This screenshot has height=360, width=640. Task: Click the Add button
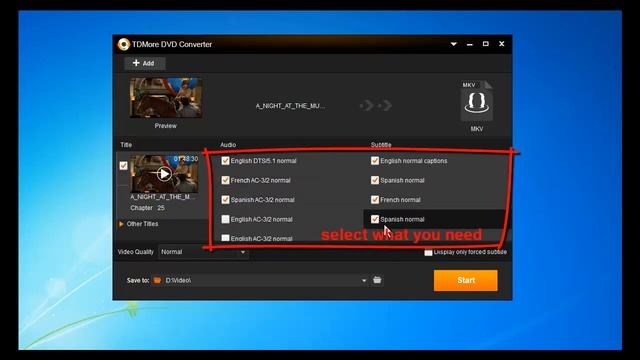point(144,63)
